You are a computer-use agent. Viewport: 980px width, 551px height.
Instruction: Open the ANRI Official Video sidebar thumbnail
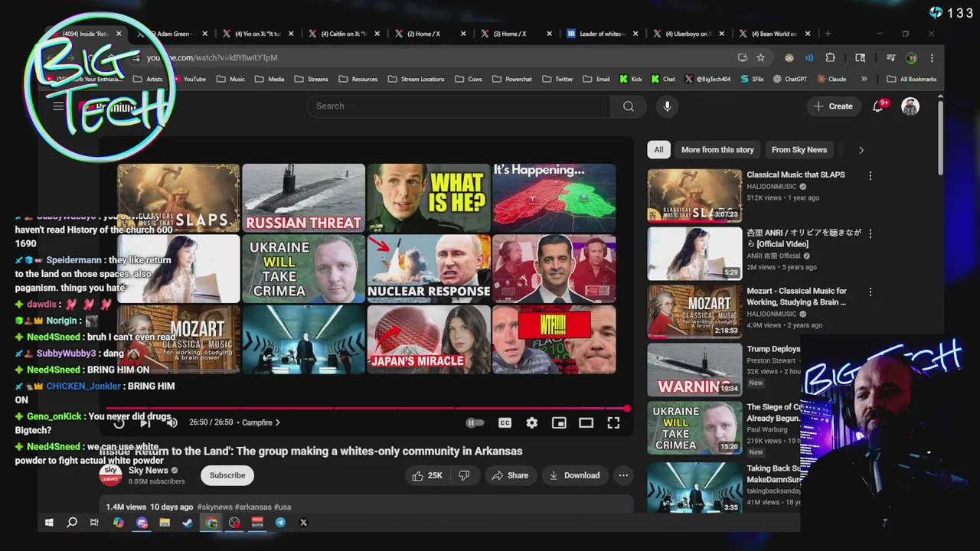[694, 253]
